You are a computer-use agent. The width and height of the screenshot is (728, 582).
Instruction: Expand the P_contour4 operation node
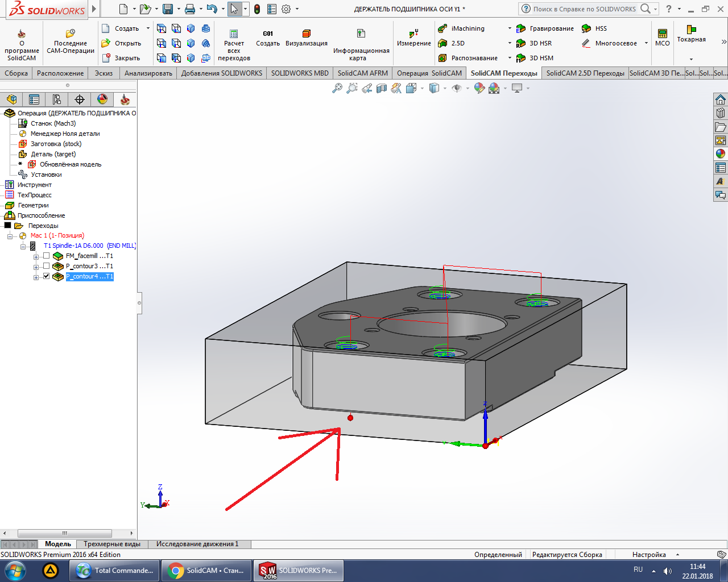tap(36, 277)
